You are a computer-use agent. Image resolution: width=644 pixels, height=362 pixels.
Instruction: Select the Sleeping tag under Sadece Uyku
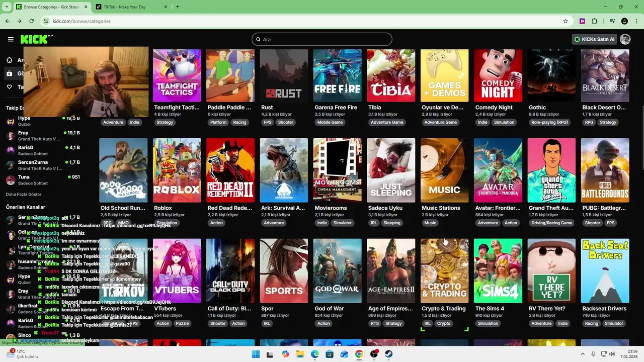pos(392,223)
